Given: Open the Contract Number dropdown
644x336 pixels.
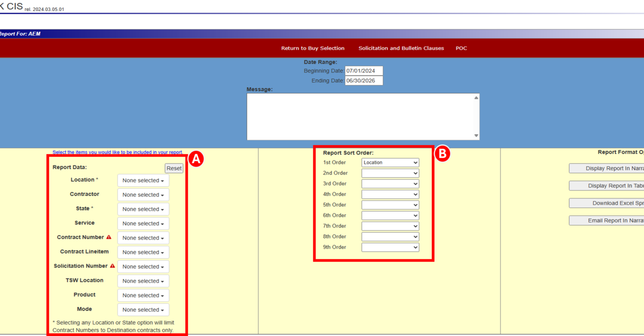Looking at the screenshot, I should coord(143,238).
